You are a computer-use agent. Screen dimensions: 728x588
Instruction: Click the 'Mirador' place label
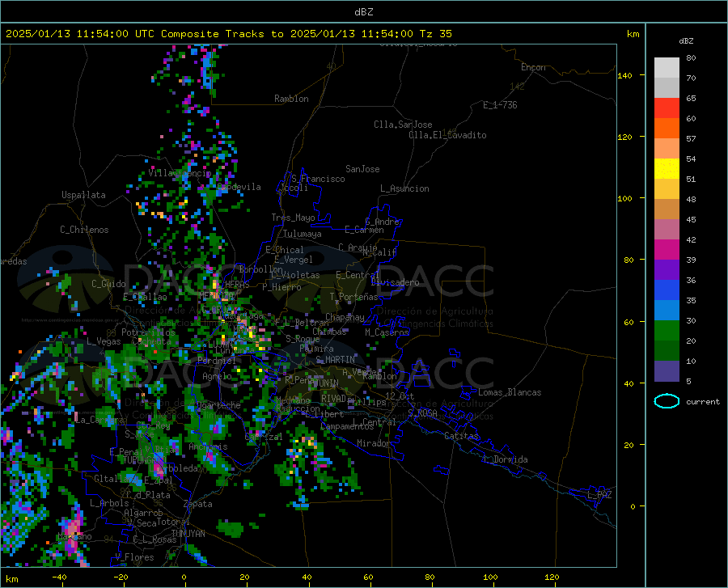373,443
